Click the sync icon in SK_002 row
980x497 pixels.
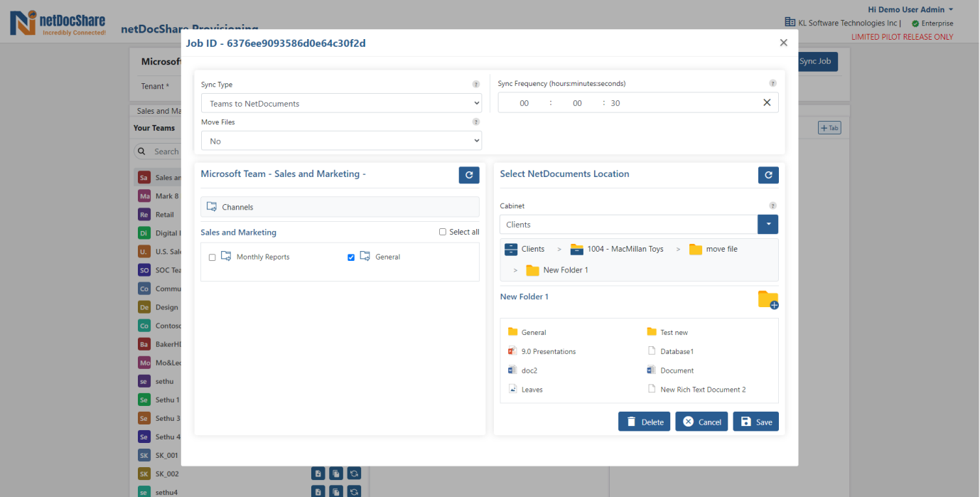click(x=354, y=474)
